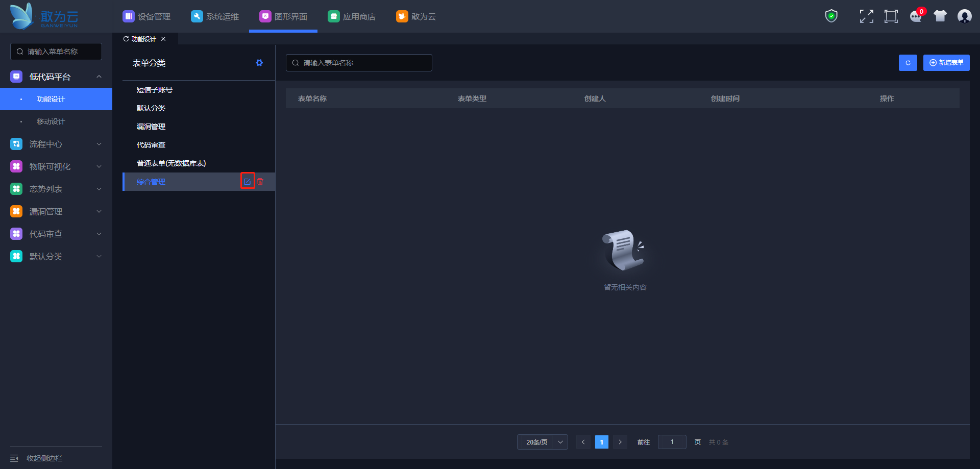Screen dimensions: 980x469
Task: Open the 应用商店 top menu
Action: tap(352, 16)
